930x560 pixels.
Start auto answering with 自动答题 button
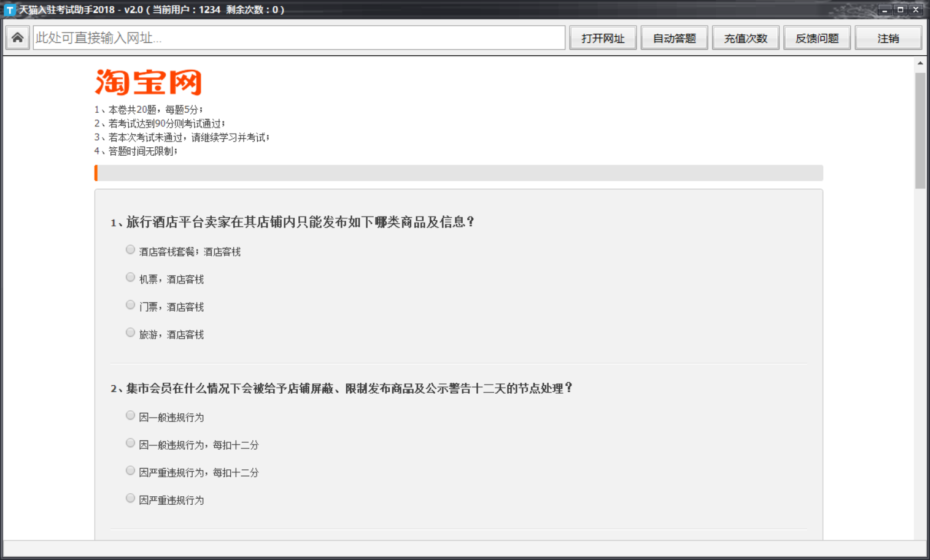[x=674, y=38]
